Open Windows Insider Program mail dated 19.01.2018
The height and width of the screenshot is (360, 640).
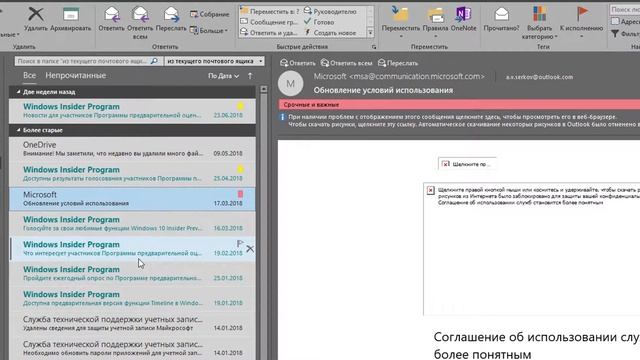132,298
